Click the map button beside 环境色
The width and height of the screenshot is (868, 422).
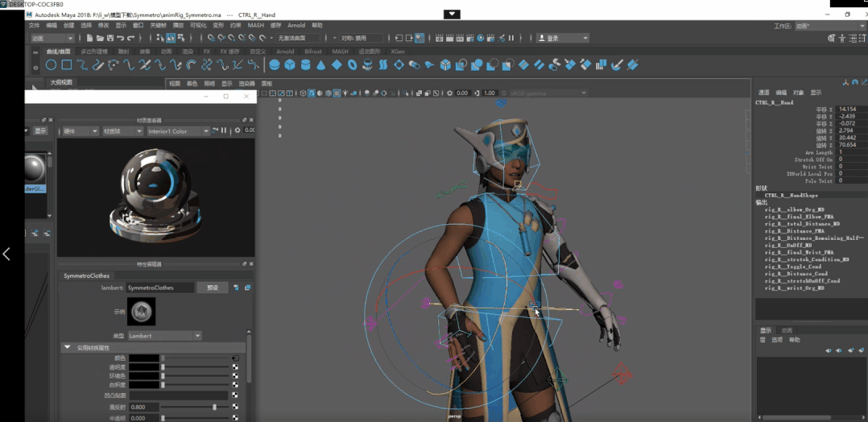(x=235, y=375)
